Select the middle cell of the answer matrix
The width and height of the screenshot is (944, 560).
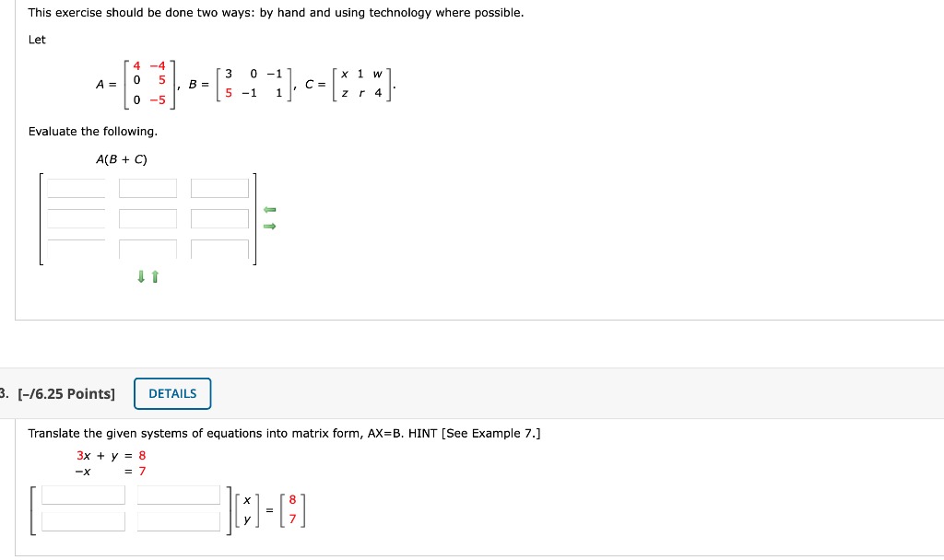tap(147, 218)
